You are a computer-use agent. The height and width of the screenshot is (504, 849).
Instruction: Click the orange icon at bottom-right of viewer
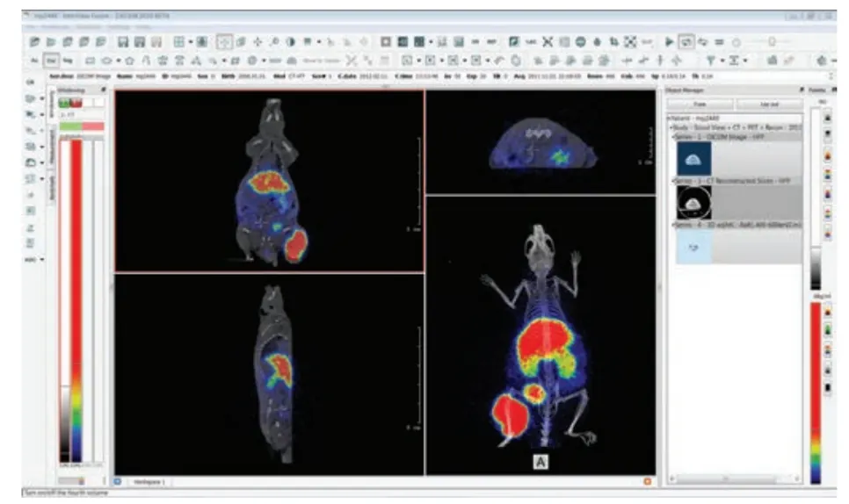coord(647,481)
